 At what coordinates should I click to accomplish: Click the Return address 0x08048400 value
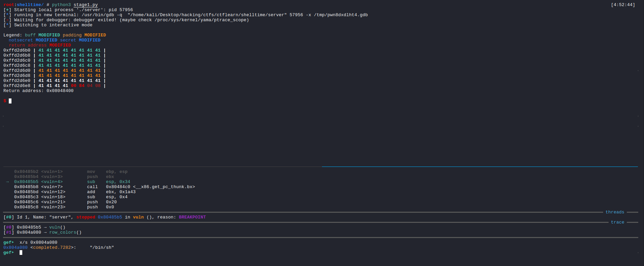coord(60,91)
